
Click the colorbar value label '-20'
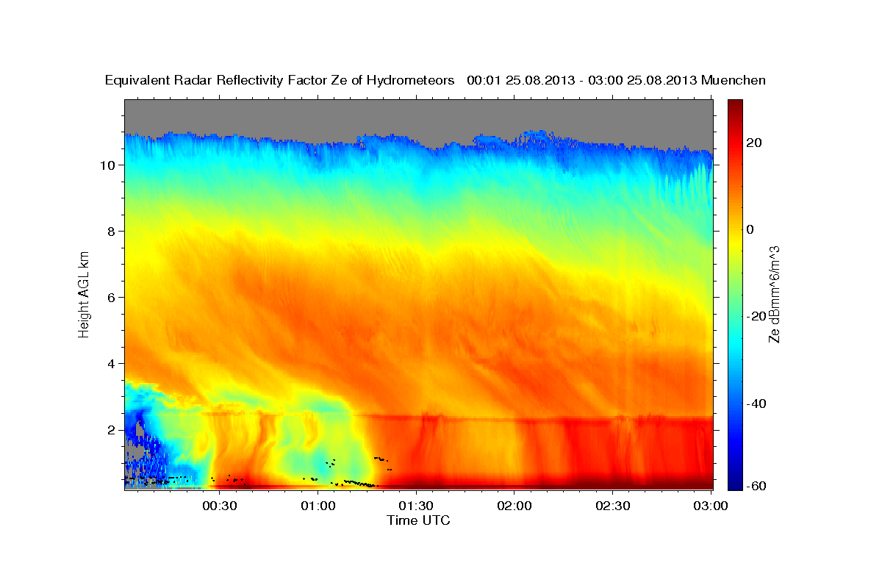tap(756, 316)
